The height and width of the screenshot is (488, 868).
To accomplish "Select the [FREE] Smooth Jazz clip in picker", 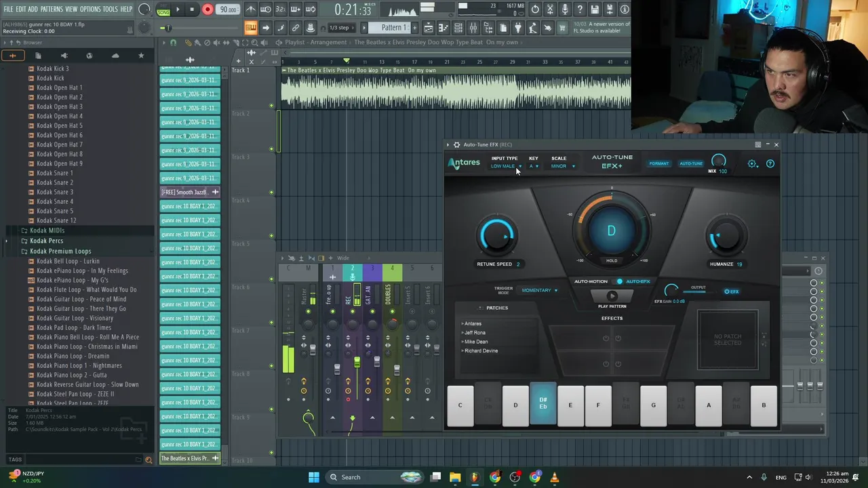I will (x=190, y=192).
